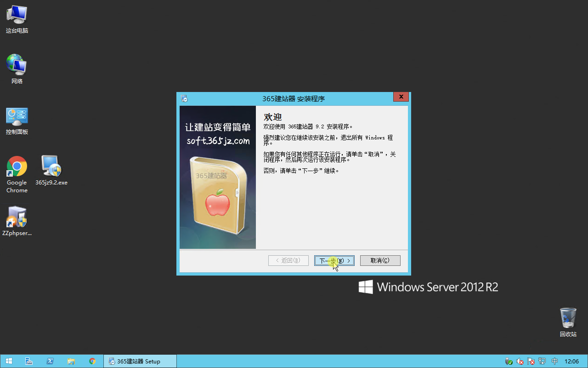Click the soft.365jz.com text in banner
The image size is (588, 368).
click(x=218, y=141)
